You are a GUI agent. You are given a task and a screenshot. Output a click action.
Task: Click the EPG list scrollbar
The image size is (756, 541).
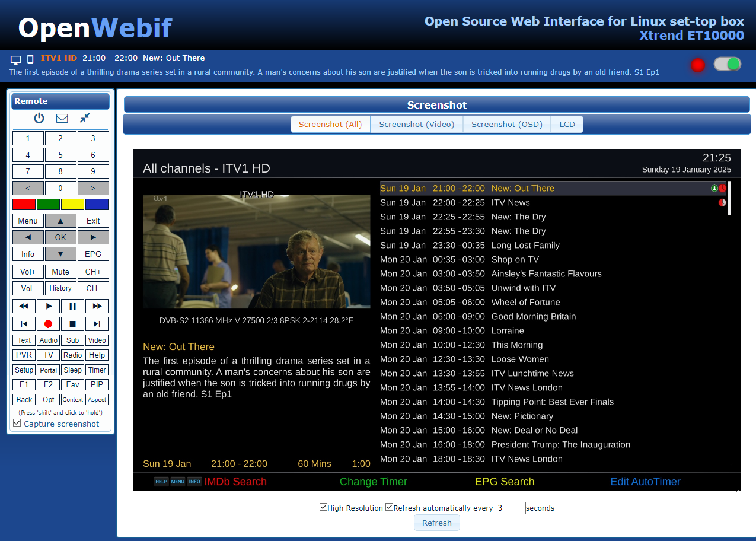click(729, 323)
